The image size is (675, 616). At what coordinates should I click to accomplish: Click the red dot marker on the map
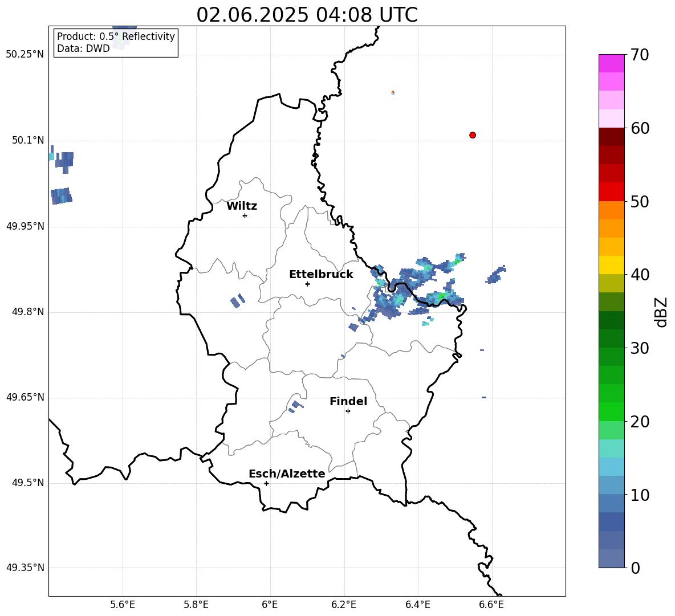click(473, 135)
